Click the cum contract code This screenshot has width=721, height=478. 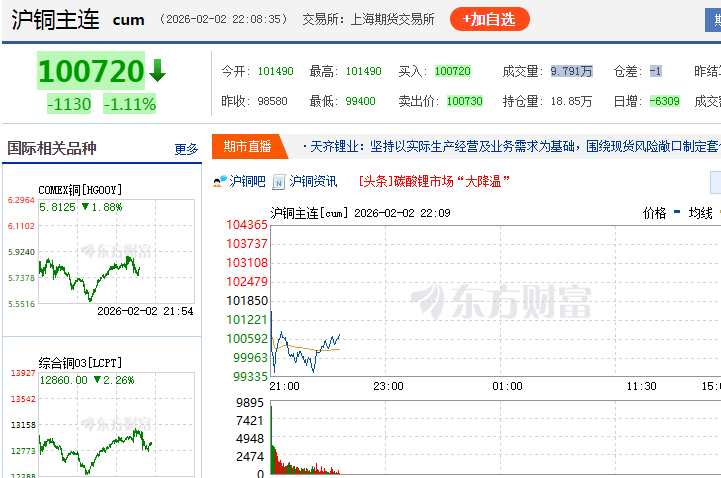(x=128, y=20)
